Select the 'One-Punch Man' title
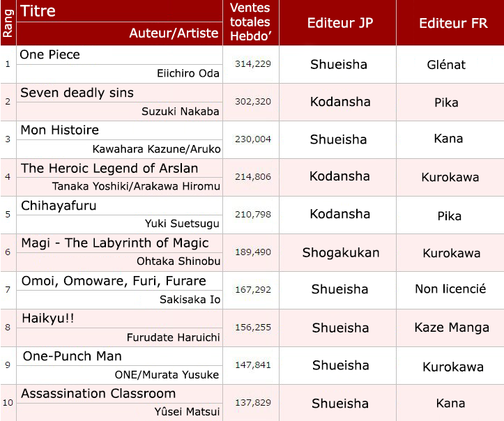Image resolution: width=504 pixels, height=421 pixels. tap(72, 356)
